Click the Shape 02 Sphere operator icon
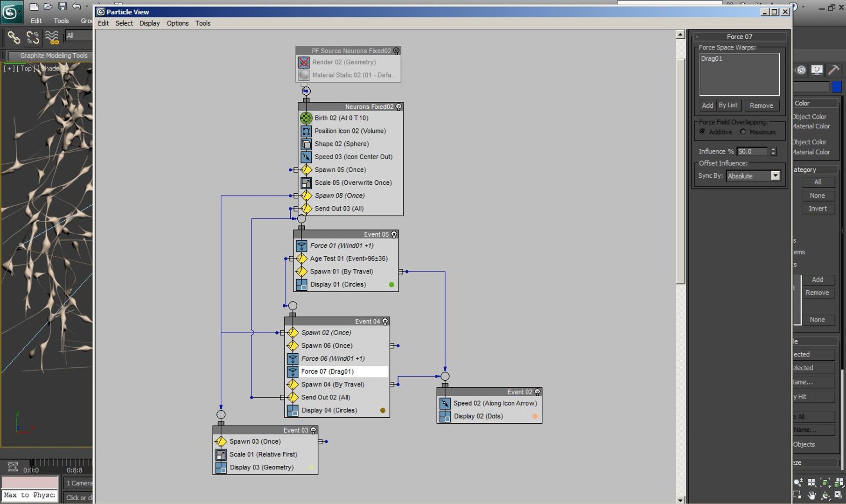The image size is (846, 504). coord(306,144)
